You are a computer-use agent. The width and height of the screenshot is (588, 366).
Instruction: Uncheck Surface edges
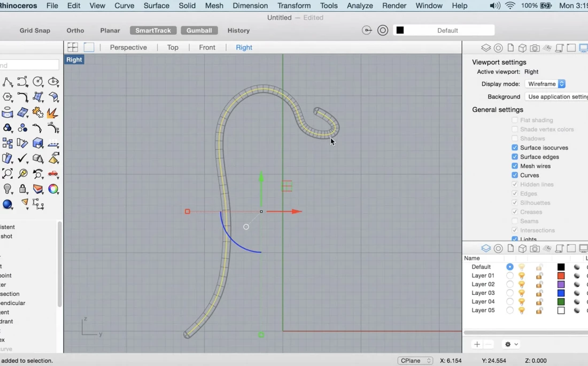point(515,157)
